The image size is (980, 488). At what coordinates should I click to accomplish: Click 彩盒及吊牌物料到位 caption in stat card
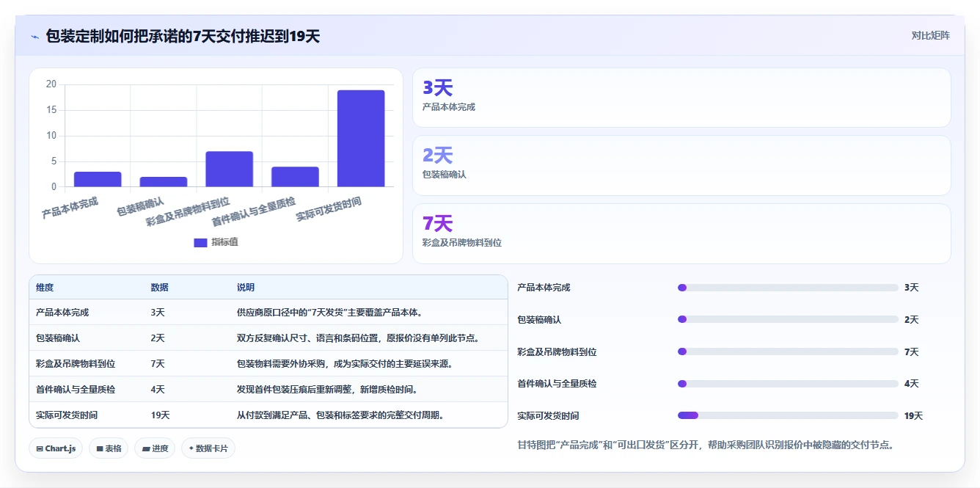(462, 242)
